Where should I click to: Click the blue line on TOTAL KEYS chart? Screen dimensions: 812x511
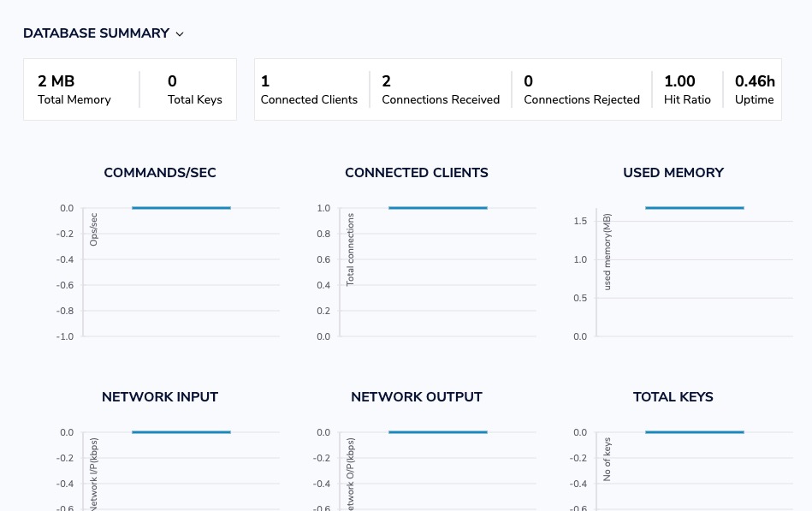695,431
